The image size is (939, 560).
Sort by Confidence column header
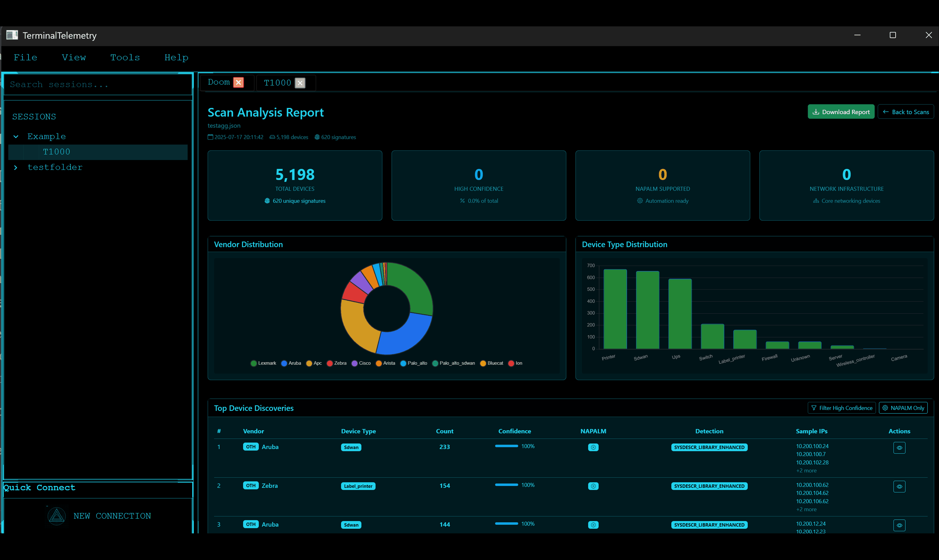click(x=514, y=431)
